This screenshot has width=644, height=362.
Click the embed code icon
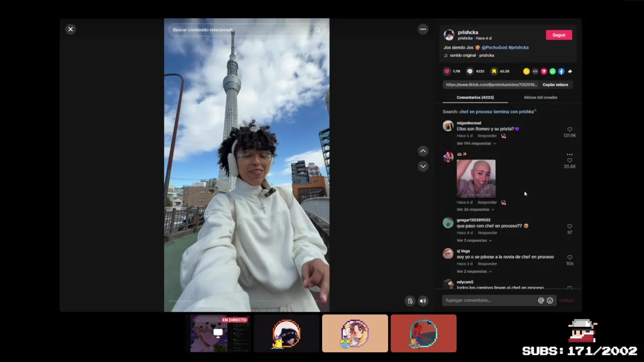tap(535, 71)
